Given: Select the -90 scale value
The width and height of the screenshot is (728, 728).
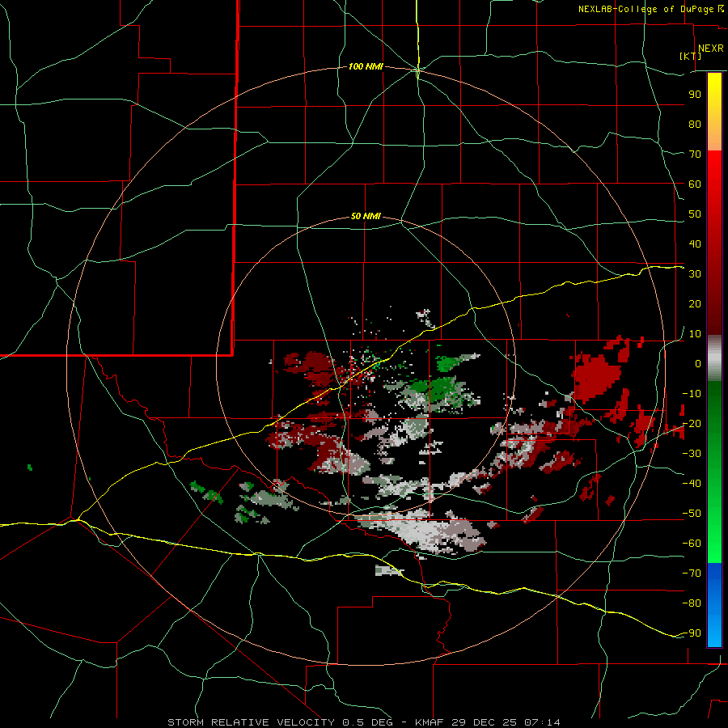Looking at the screenshot, I should (x=692, y=633).
